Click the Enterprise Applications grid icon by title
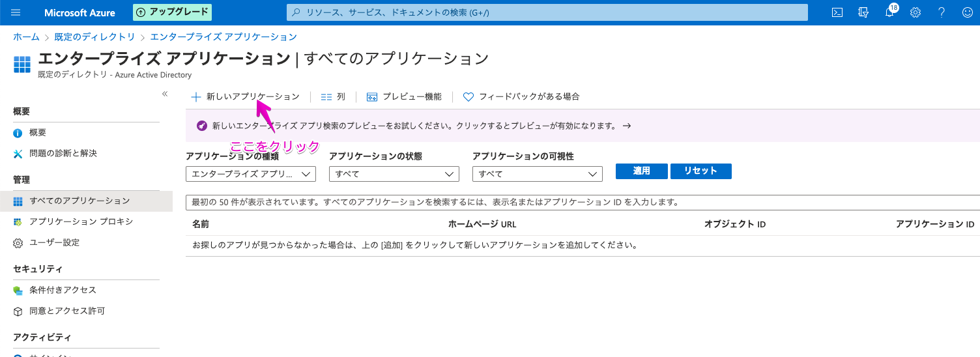Image resolution: width=980 pixels, height=357 pixels. (x=22, y=64)
